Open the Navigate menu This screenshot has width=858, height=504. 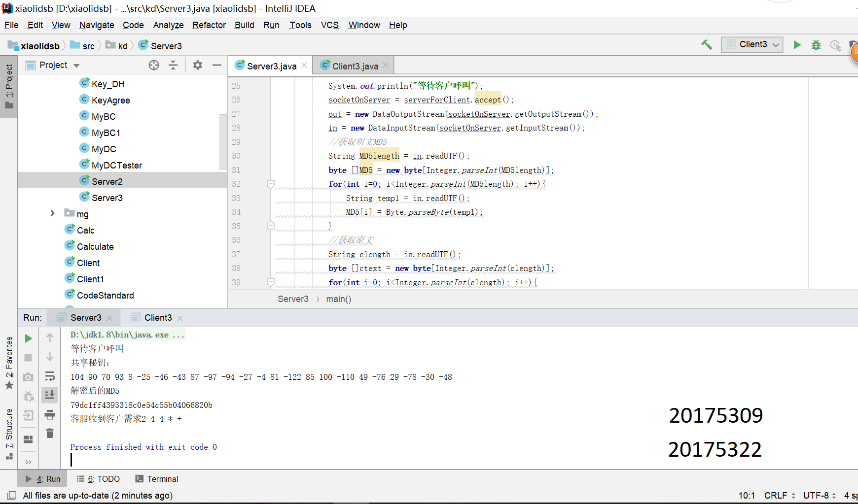tap(97, 25)
